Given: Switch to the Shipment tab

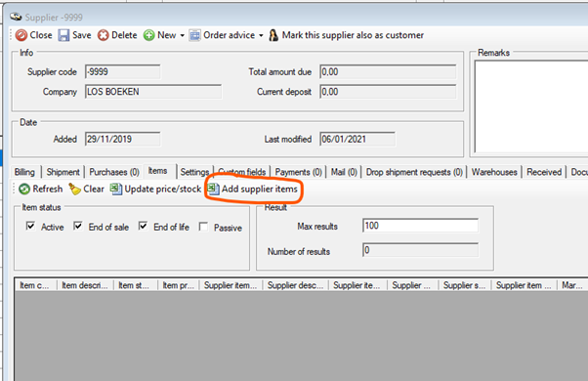Looking at the screenshot, I should 63,172.
